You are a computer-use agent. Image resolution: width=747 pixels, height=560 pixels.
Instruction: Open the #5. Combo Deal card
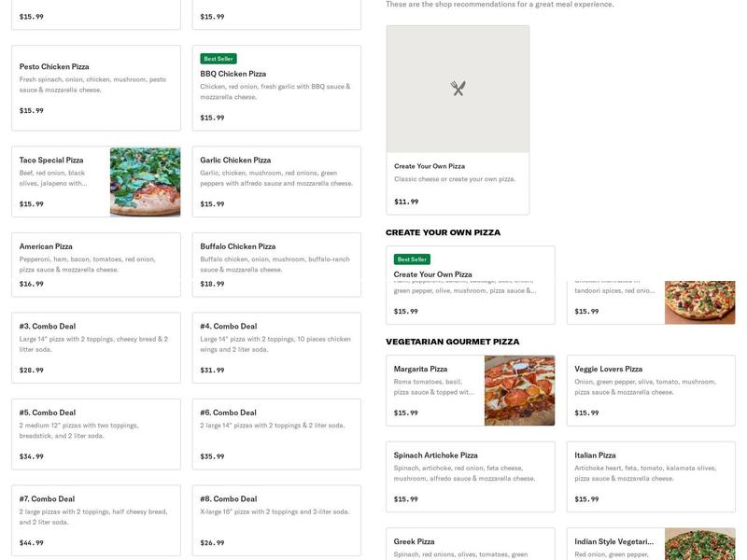point(95,434)
